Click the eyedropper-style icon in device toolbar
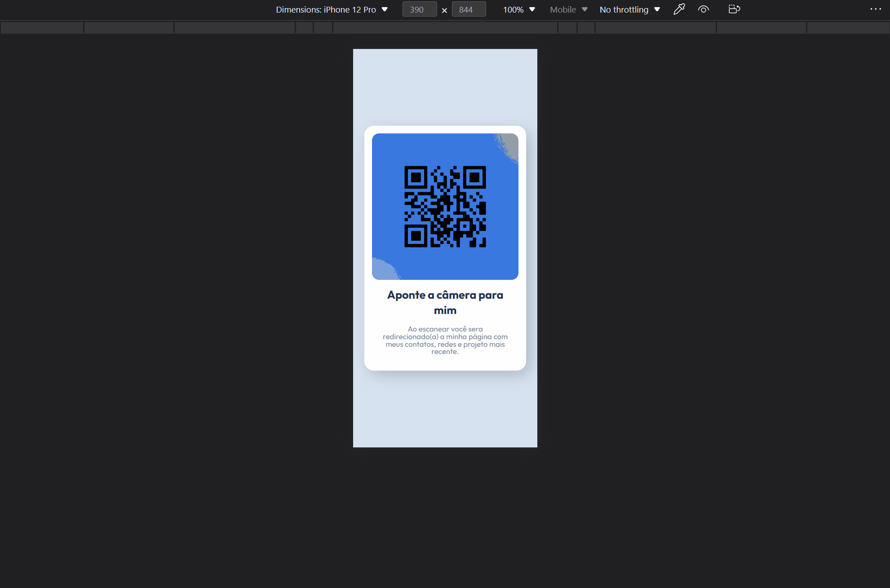Viewport: 890px width, 588px height. (679, 9)
